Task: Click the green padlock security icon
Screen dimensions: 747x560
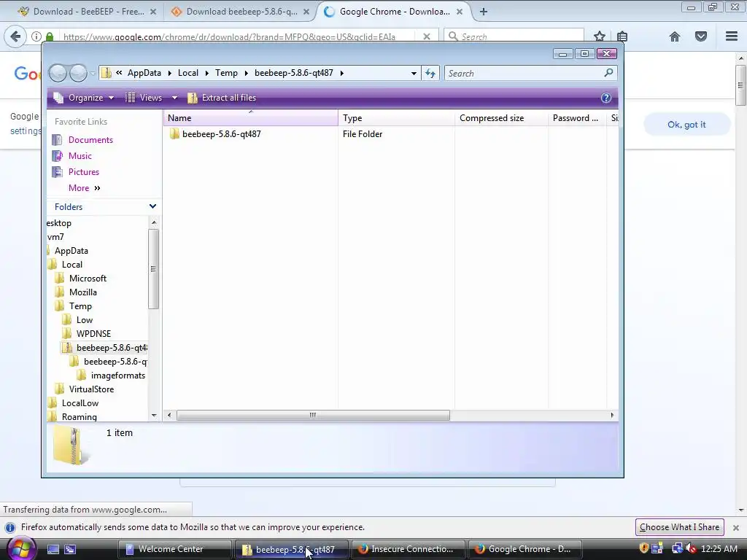Action: pos(50,36)
